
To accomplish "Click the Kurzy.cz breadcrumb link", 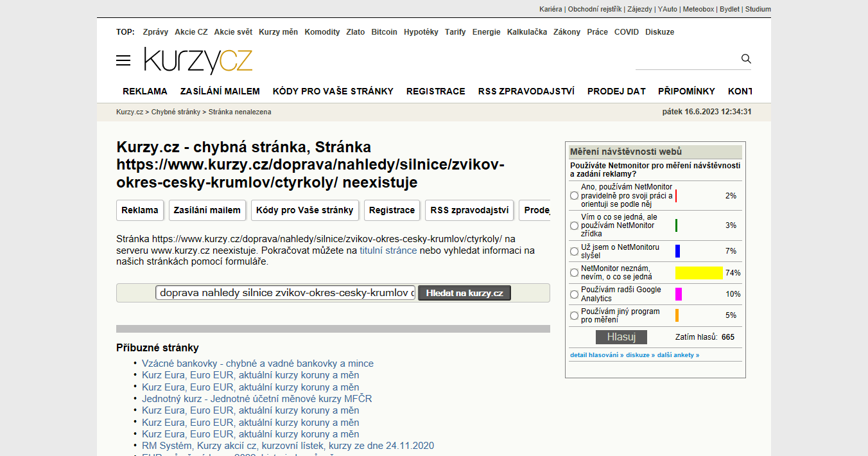I will (130, 112).
